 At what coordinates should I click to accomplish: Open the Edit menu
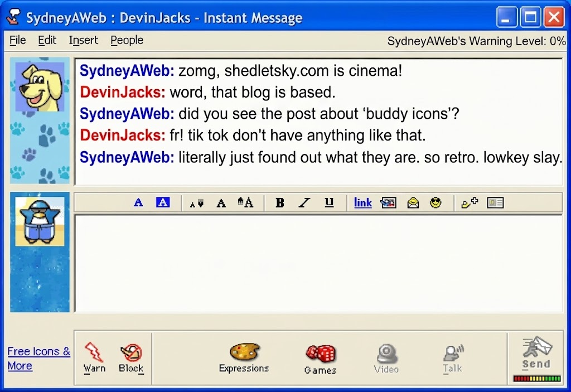47,40
